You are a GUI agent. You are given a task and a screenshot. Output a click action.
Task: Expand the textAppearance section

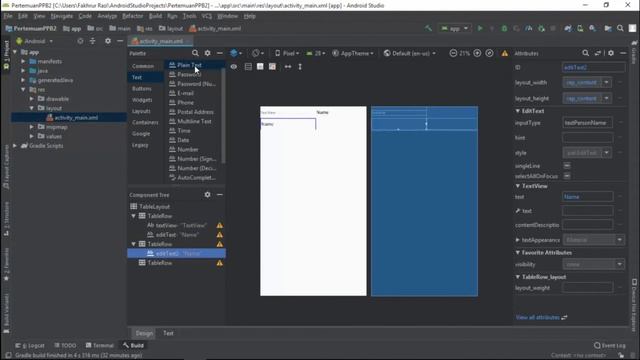click(518, 240)
